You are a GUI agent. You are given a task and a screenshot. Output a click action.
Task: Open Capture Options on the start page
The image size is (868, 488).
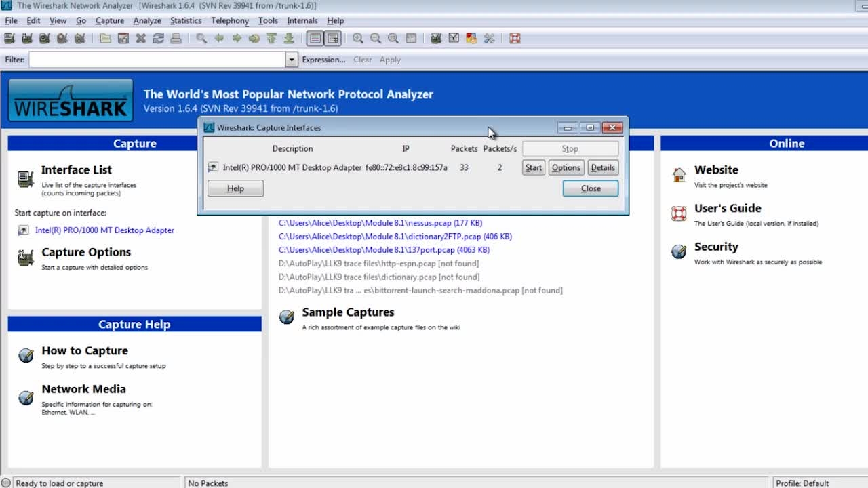[x=86, y=252]
